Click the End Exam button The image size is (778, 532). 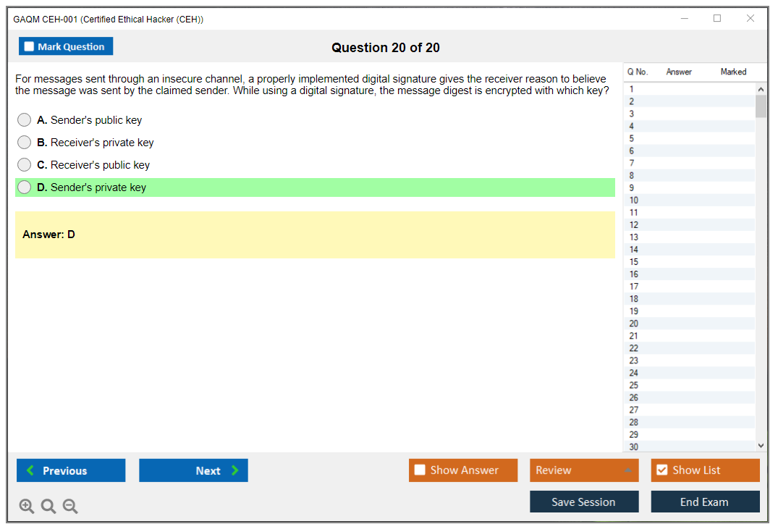coord(704,502)
